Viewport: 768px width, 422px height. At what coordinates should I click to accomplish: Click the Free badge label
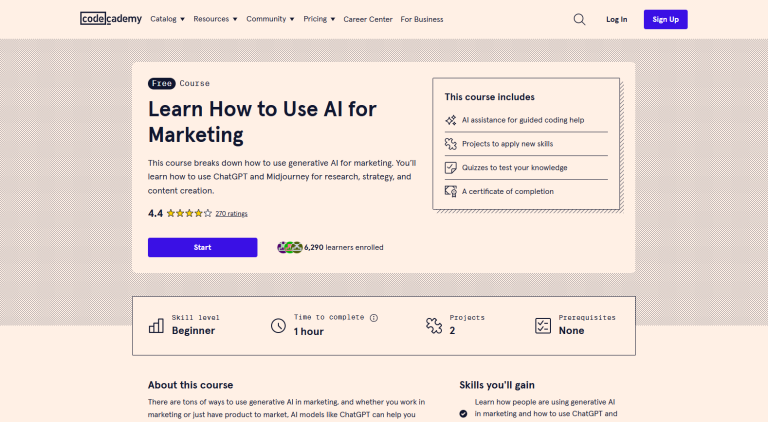[x=162, y=83]
